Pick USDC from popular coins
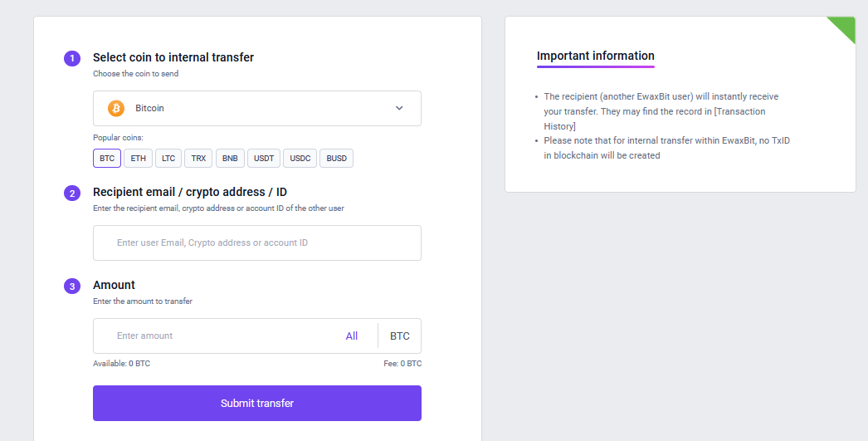868x441 pixels. [x=300, y=158]
